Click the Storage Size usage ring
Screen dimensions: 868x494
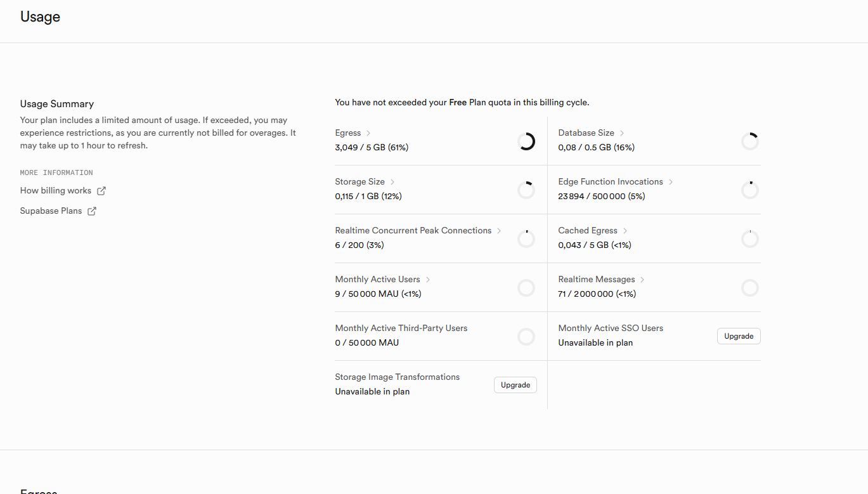(x=526, y=190)
